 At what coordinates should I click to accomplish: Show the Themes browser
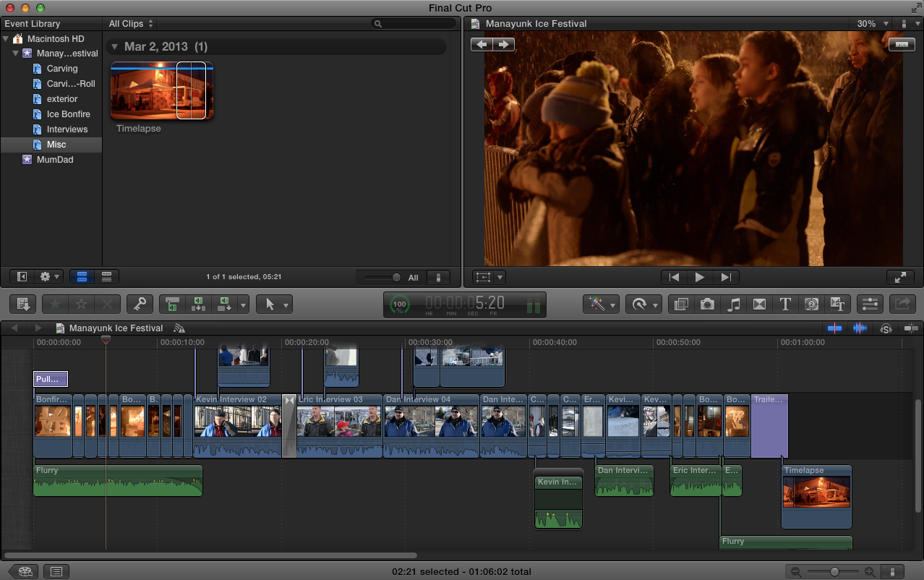(x=837, y=304)
